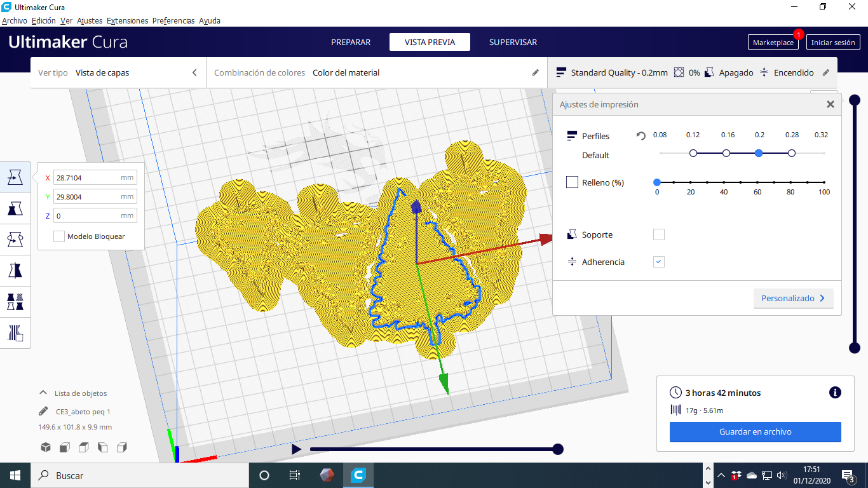Click the Cura icon in the taskbar
868x488 pixels.
(358, 475)
